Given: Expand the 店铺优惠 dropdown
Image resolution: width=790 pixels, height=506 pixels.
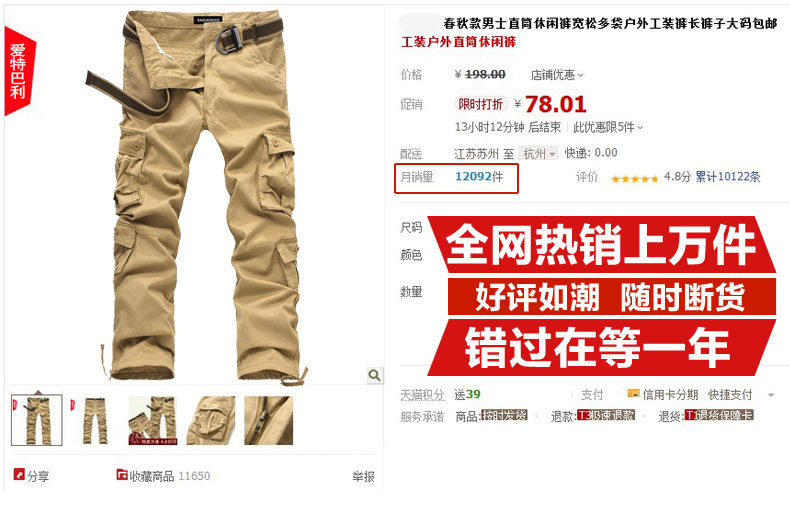Looking at the screenshot, I should coord(557,75).
